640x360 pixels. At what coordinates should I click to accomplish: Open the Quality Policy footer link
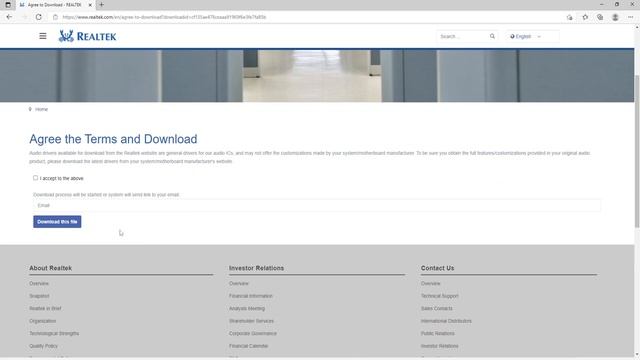pyautogui.click(x=44, y=346)
